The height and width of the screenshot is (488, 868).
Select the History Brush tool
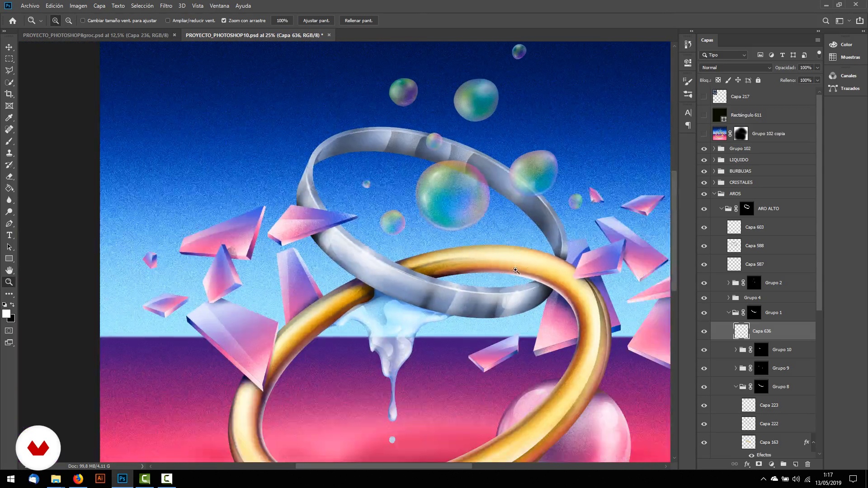[x=9, y=164]
